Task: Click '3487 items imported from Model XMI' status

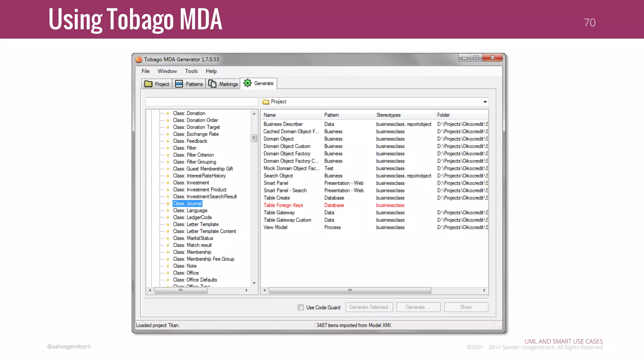Action: 354,326
